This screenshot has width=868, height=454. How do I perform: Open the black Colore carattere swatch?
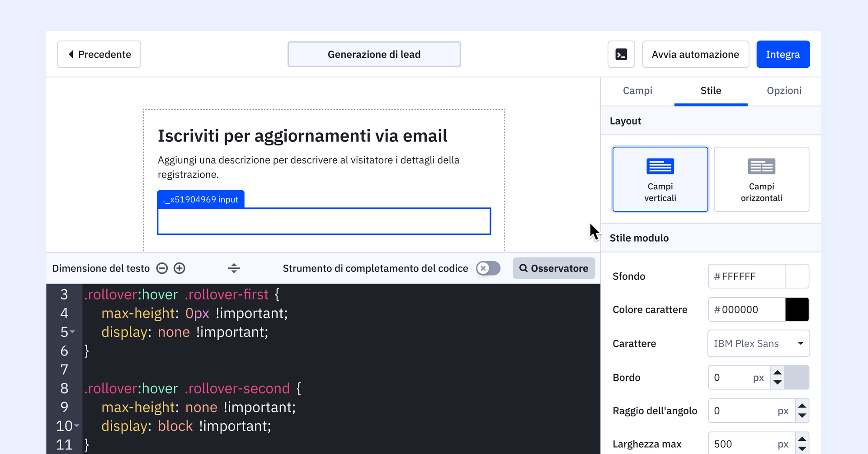pyautogui.click(x=797, y=309)
